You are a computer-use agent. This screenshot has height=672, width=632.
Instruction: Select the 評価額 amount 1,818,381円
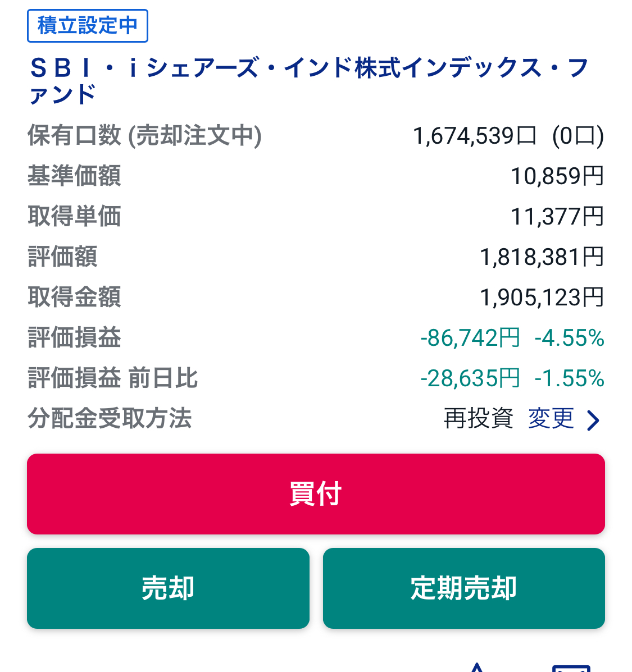coord(542,257)
